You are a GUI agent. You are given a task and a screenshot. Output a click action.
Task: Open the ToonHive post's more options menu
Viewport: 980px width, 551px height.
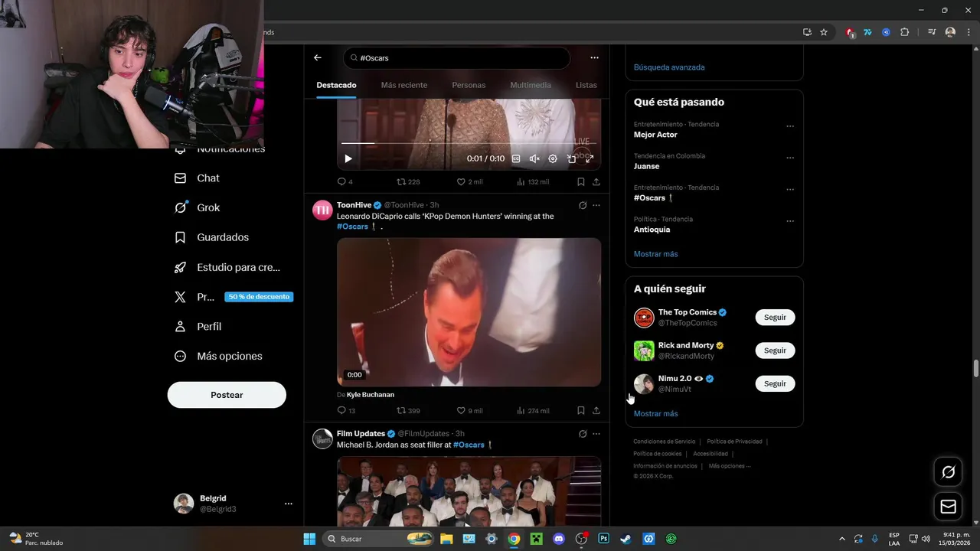pos(596,205)
